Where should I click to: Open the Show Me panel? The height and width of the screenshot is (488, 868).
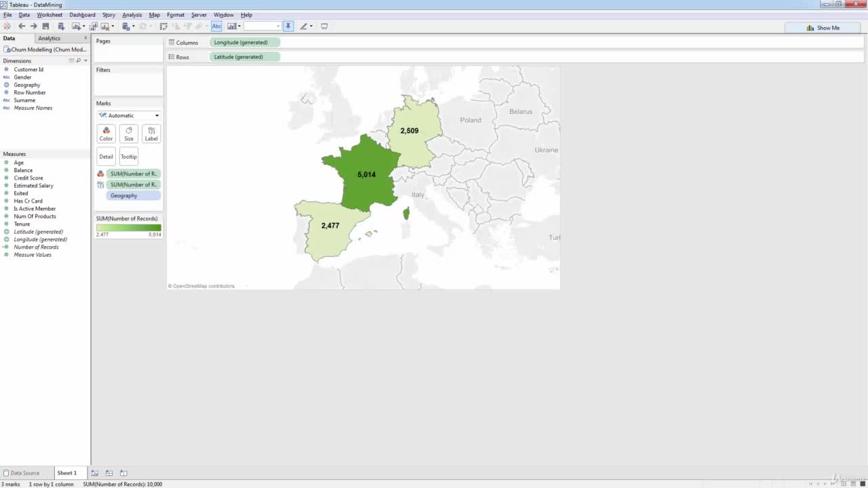pyautogui.click(x=823, y=28)
